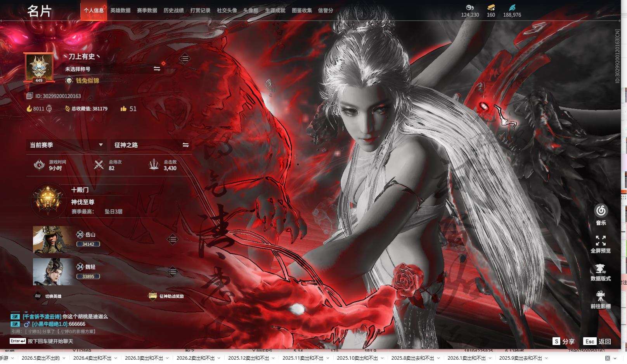Click the S 分享 share button
This screenshot has width=627, height=364.
(564, 342)
